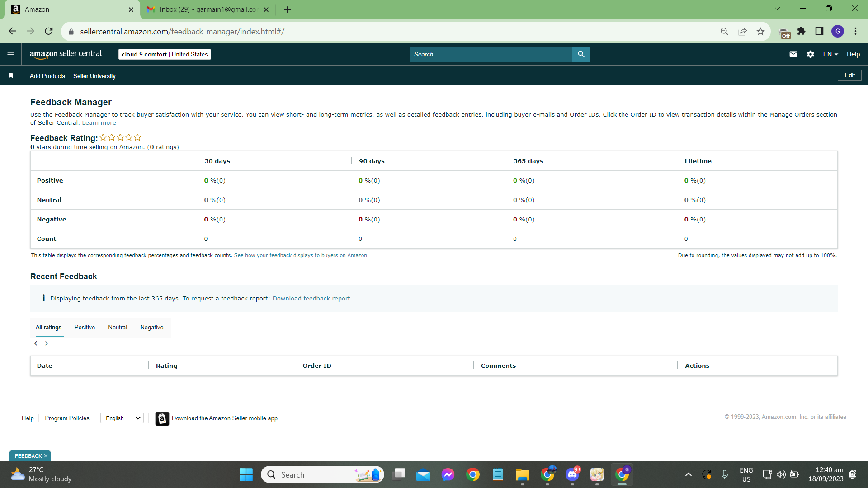Close the Gmail Inbox tab
The width and height of the screenshot is (868, 488).
[266, 9]
